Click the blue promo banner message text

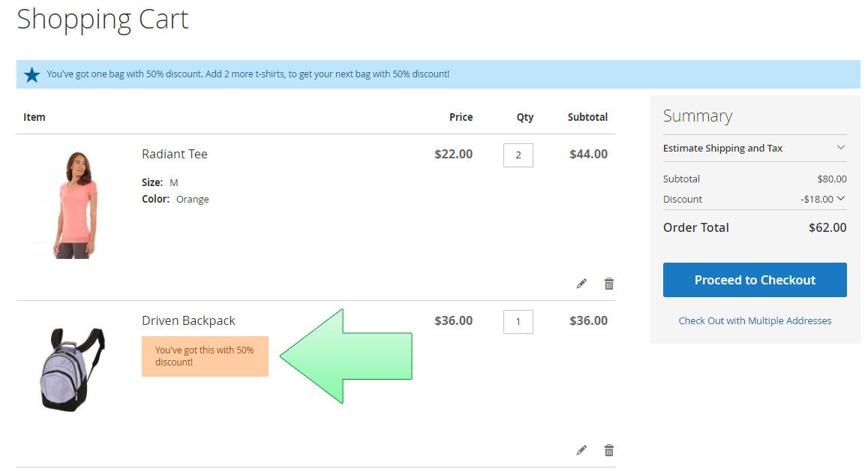tap(248, 74)
